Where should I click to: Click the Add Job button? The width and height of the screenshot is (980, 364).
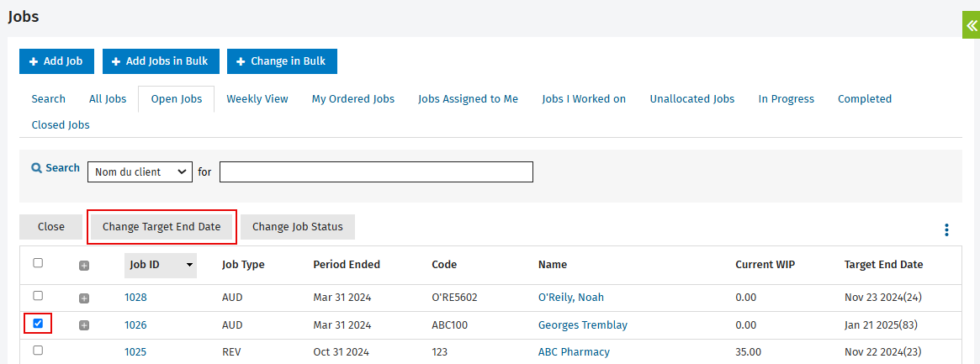click(56, 61)
